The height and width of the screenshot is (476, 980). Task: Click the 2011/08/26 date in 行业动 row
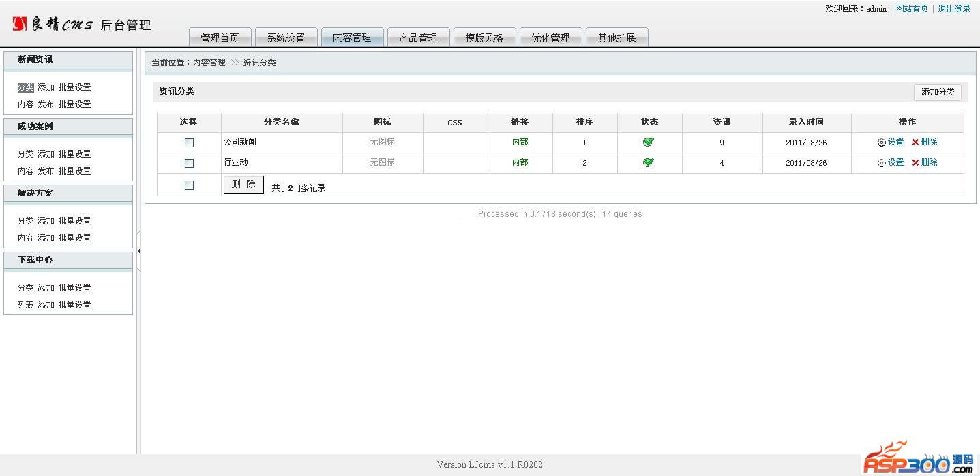tap(806, 163)
